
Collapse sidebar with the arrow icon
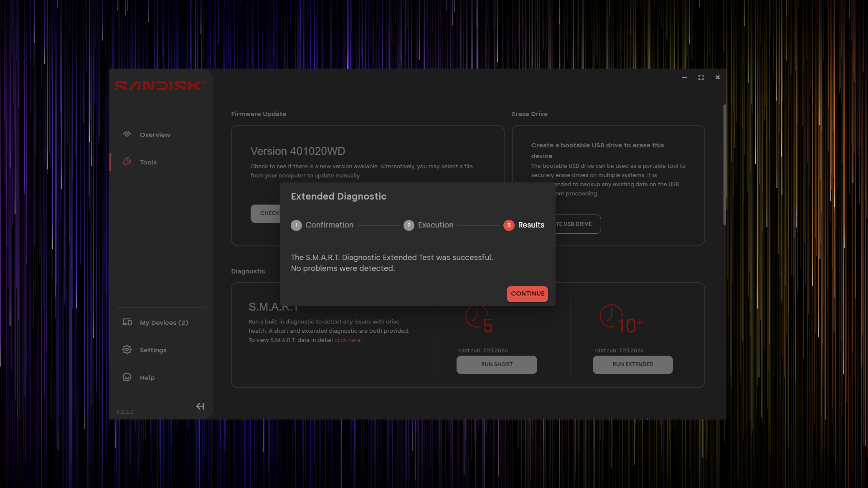[200, 406]
